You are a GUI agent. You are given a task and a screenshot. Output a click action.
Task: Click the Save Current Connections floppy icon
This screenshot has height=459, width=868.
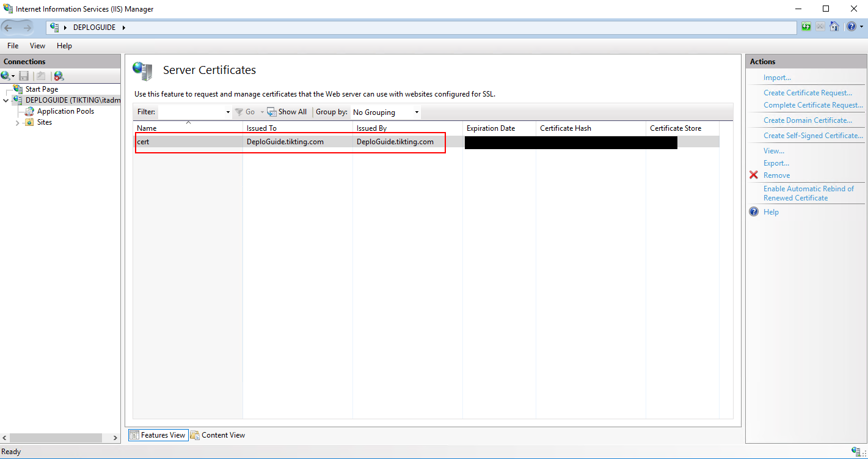24,76
